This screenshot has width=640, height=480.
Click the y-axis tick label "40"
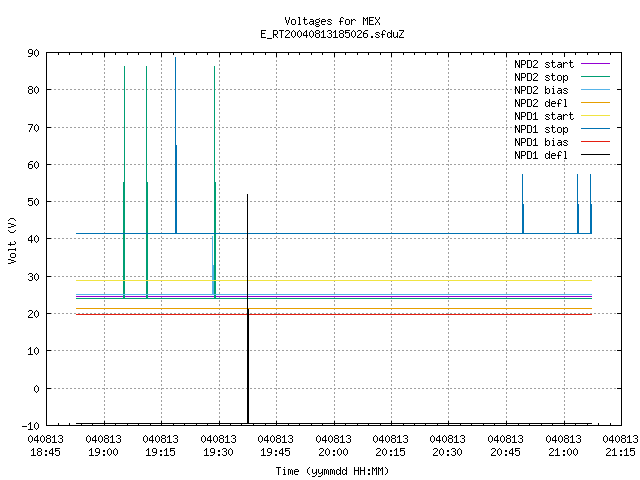coord(33,239)
